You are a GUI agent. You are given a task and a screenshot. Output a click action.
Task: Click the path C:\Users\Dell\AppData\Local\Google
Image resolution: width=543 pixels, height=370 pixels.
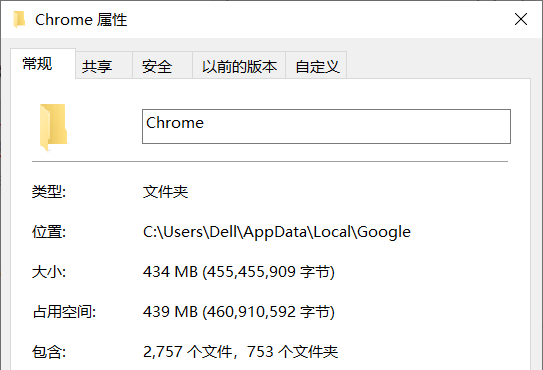(277, 232)
